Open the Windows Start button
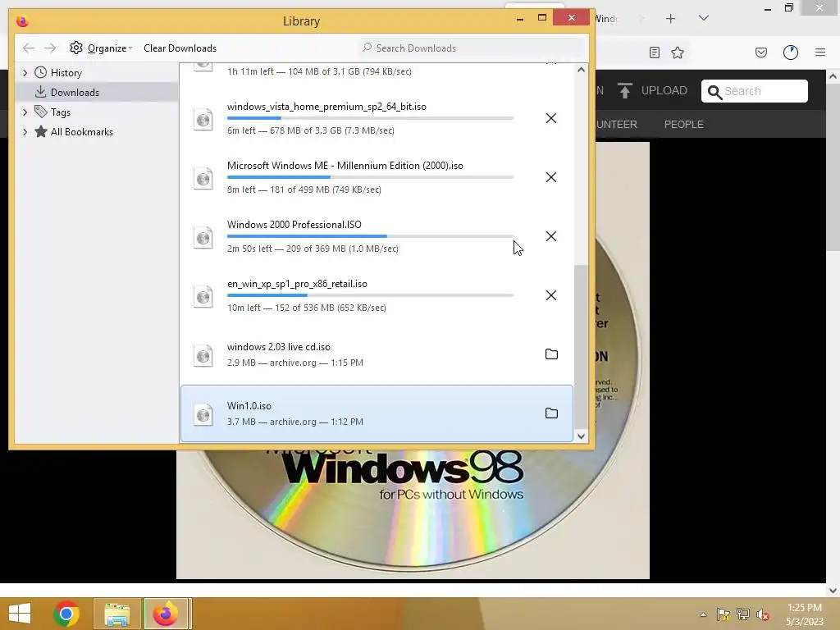This screenshot has height=630, width=840. coord(20,614)
